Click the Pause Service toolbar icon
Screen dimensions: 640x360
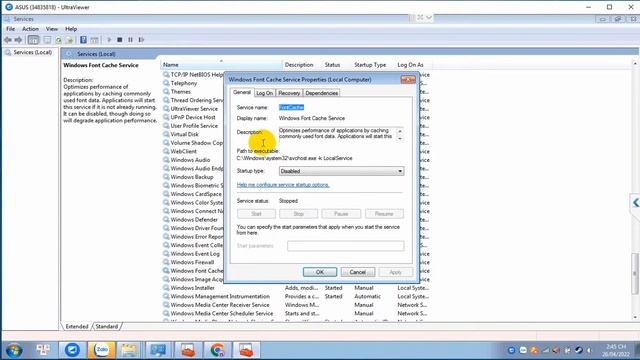pyautogui.click(x=130, y=40)
